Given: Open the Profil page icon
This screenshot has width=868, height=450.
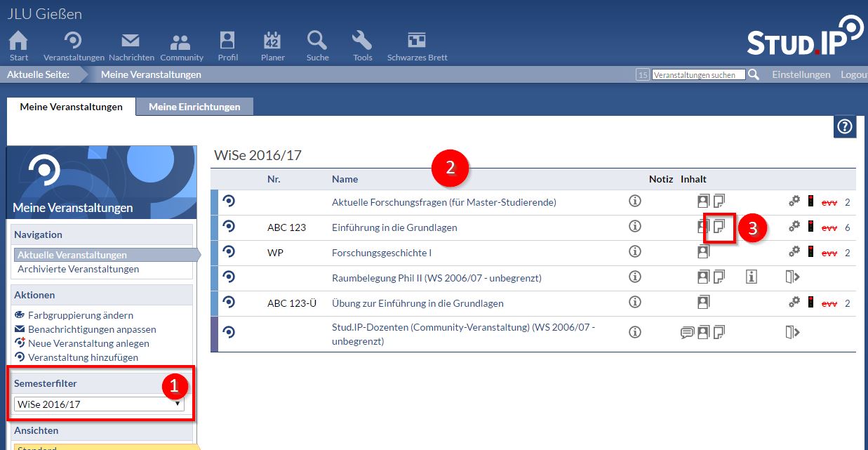Looking at the screenshot, I should [x=228, y=41].
